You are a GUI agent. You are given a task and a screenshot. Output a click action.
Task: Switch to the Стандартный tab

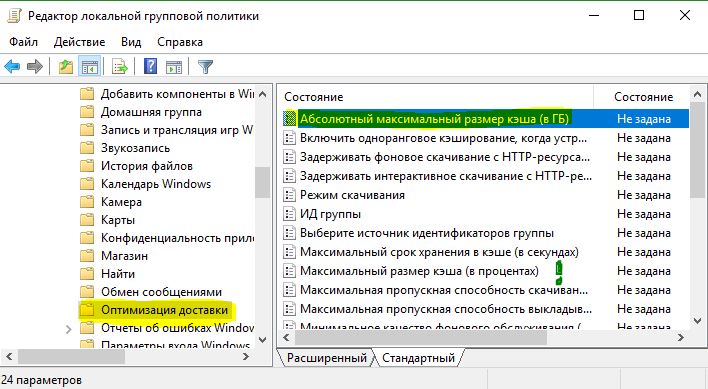click(418, 358)
